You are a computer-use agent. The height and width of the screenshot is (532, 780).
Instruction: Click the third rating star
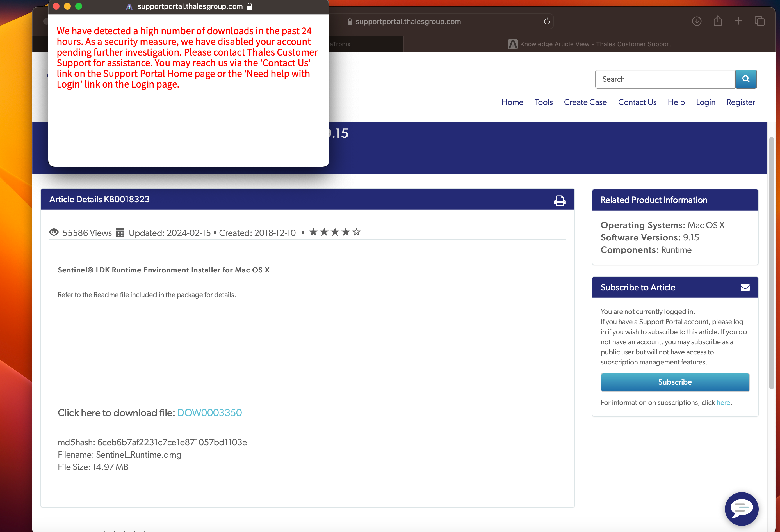[335, 232]
